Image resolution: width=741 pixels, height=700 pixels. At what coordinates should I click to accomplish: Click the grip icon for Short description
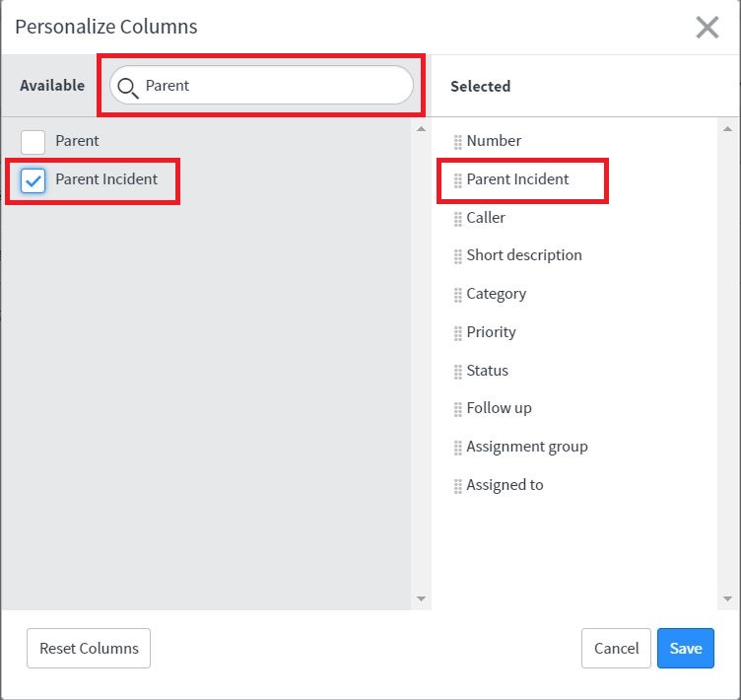pos(458,256)
